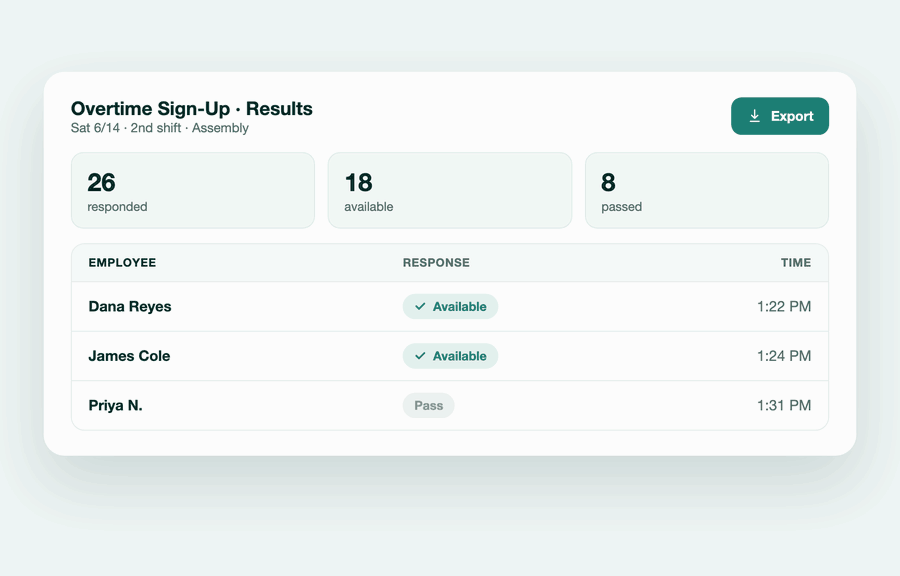Select employee Priya N.

pyautogui.click(x=115, y=405)
